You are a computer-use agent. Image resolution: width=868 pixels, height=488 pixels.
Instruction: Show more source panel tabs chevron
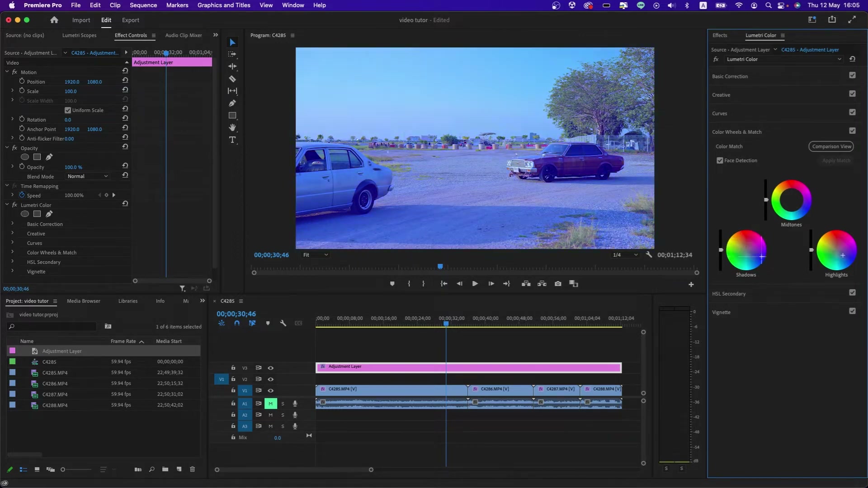click(x=215, y=35)
